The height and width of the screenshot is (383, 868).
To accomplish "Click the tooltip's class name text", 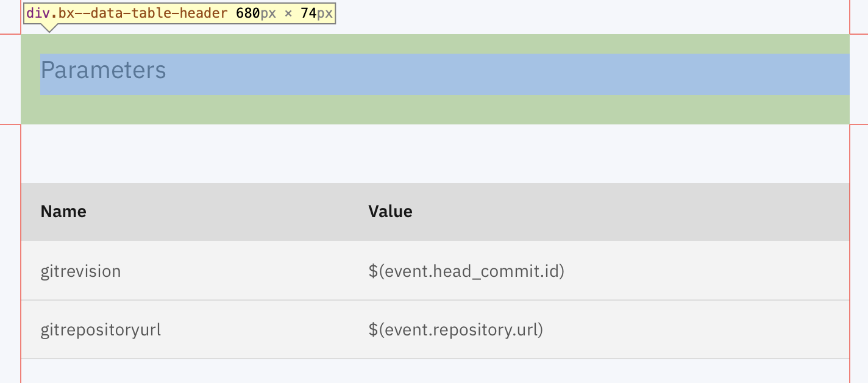I will pyautogui.click(x=127, y=13).
